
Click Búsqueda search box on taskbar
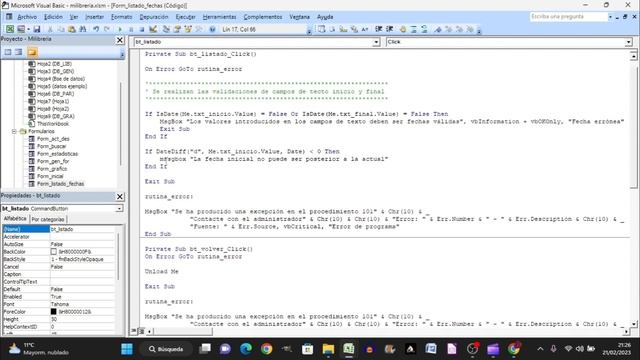pos(165,349)
